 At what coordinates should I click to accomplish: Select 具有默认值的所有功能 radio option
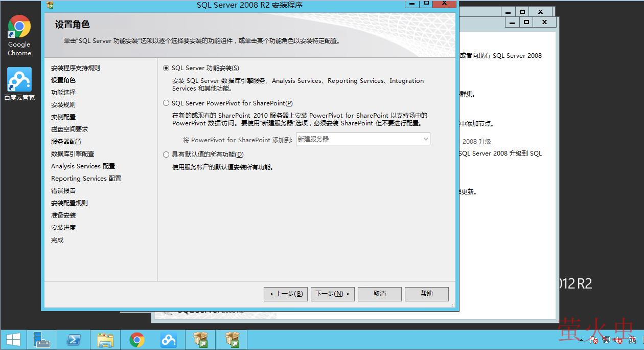[166, 154]
